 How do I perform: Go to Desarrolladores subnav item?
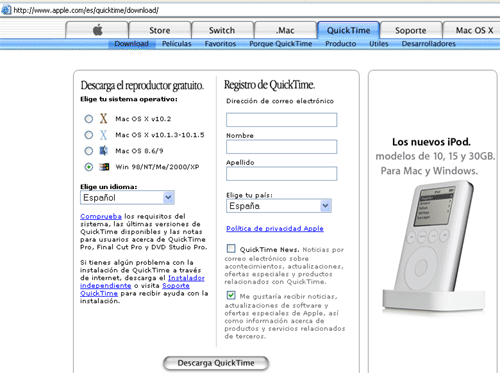coord(429,44)
